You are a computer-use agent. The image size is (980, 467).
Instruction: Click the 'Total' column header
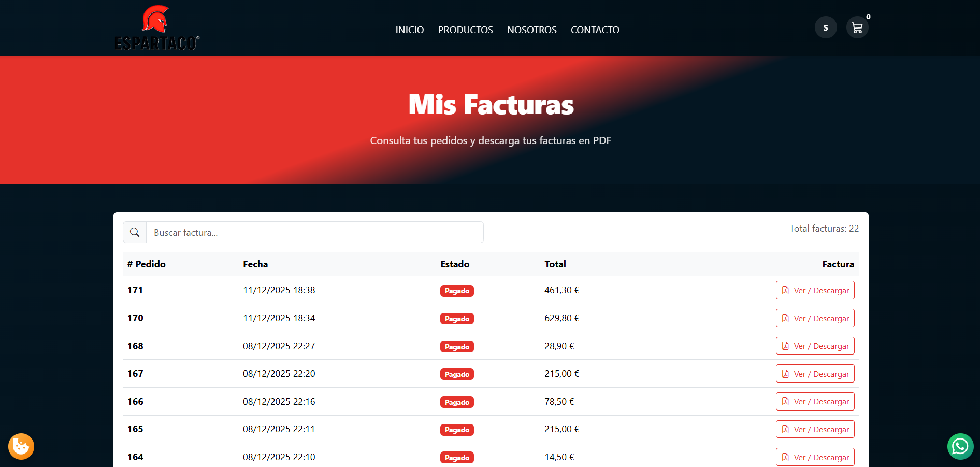(555, 264)
